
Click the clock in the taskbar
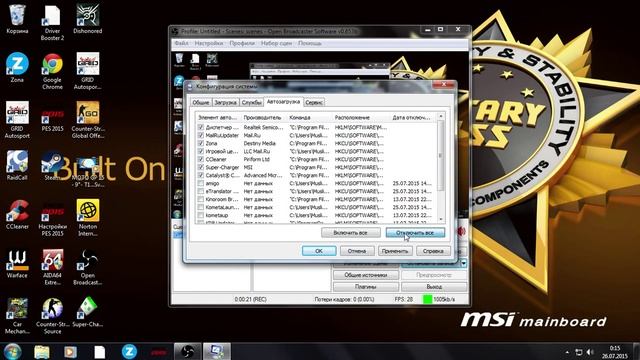[x=615, y=352]
